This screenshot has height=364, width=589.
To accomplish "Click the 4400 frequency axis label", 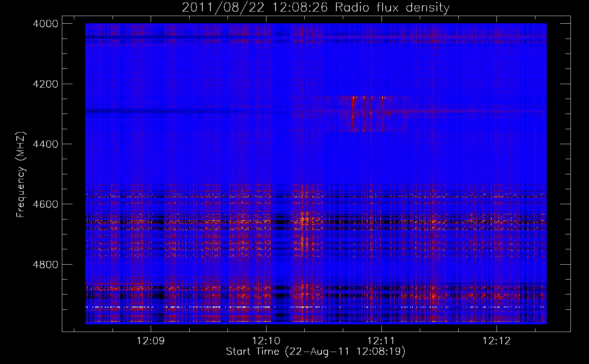I will click(46, 144).
